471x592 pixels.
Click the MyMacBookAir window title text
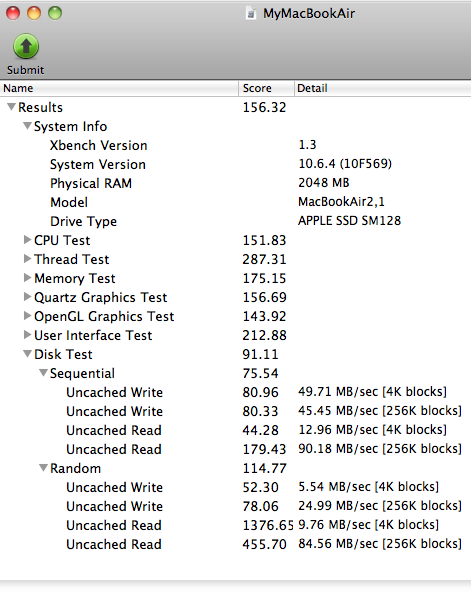pyautogui.click(x=309, y=14)
